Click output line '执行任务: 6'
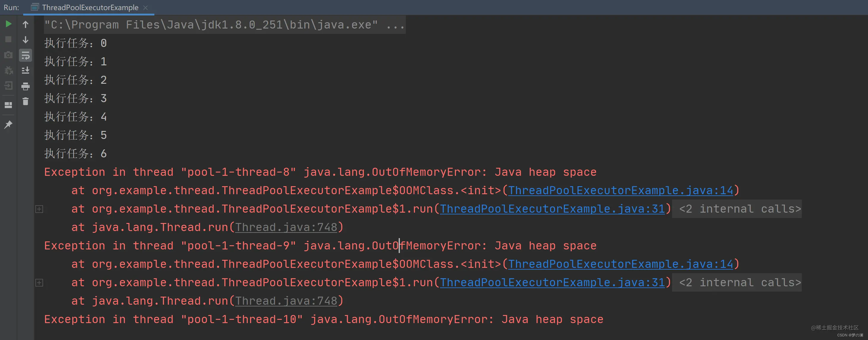 (75, 154)
